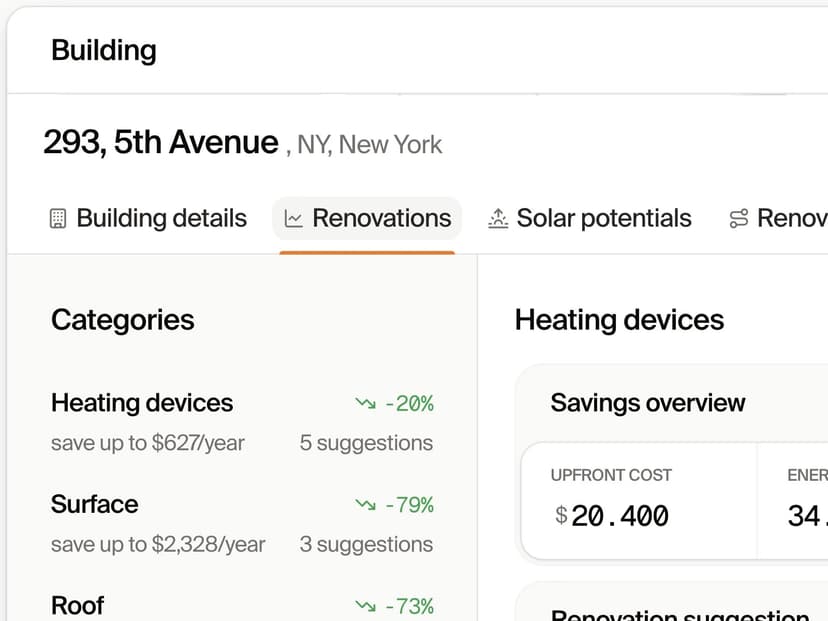Screen dimensions: 828x621
Task: Select the Roof category
Action: click(78, 605)
